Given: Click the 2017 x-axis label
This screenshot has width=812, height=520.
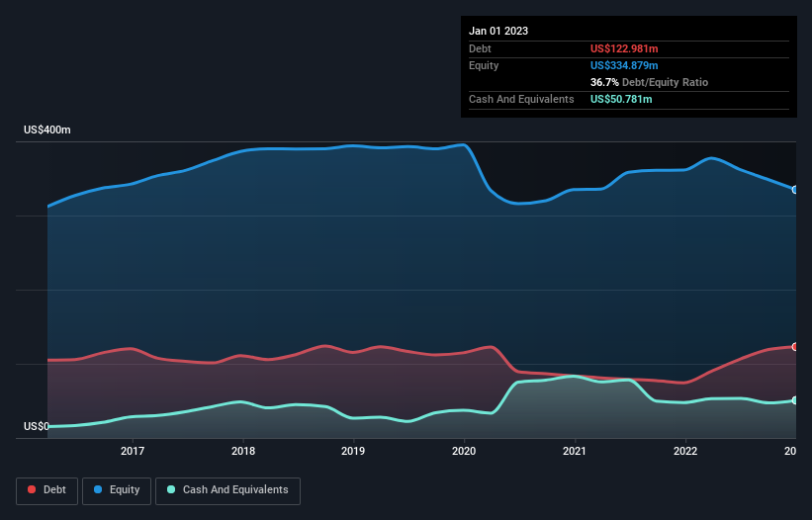Looking at the screenshot, I should pos(133,451).
